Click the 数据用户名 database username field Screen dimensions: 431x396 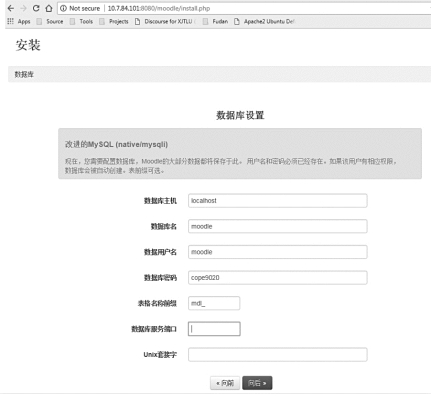pos(278,252)
